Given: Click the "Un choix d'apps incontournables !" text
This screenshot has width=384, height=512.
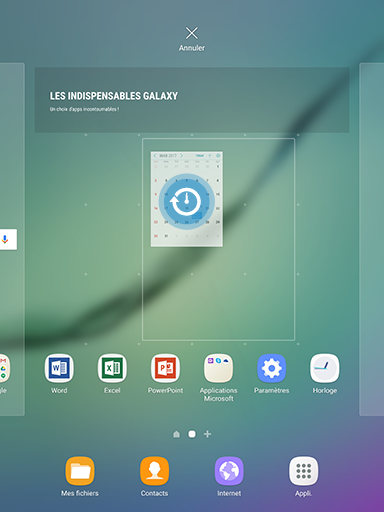Looking at the screenshot, I should pos(84,109).
